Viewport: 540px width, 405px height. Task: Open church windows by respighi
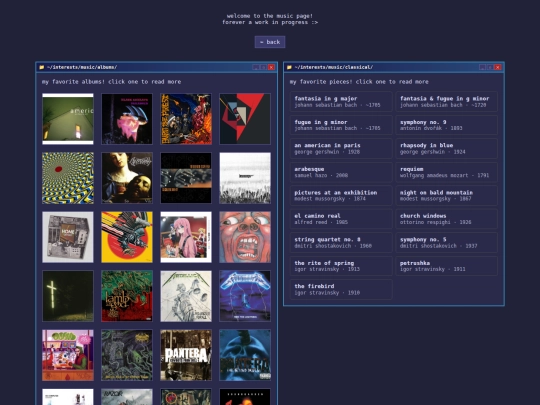click(x=447, y=219)
